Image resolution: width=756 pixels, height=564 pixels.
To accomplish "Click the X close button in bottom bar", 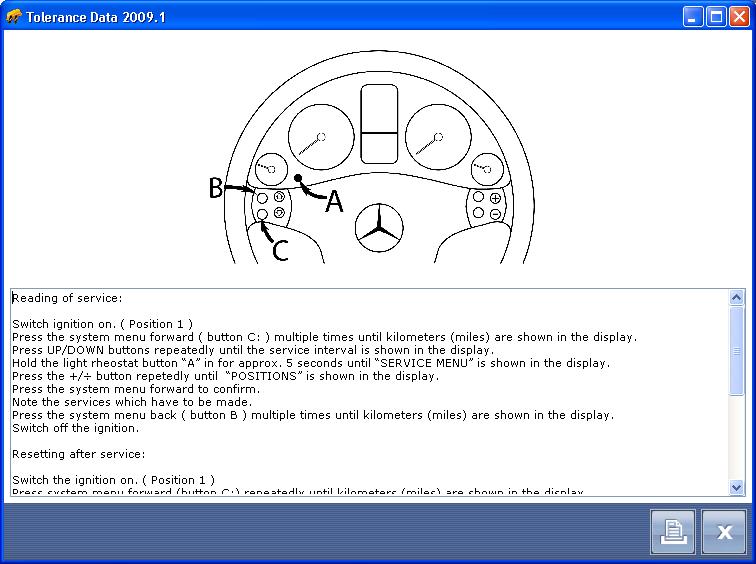I will click(x=724, y=532).
